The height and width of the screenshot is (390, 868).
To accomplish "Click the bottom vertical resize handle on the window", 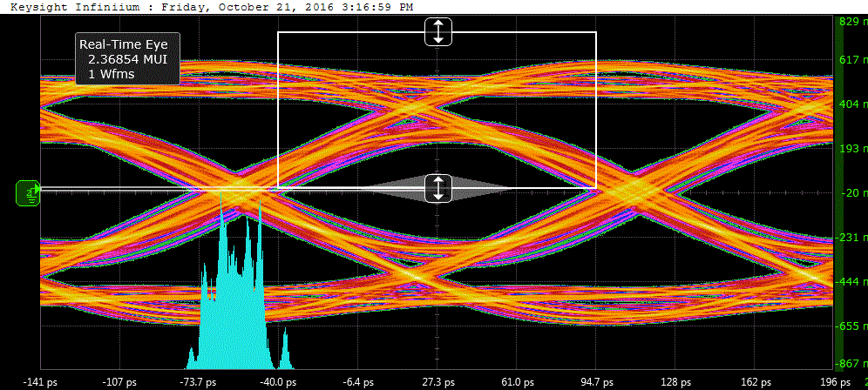I will (x=437, y=188).
